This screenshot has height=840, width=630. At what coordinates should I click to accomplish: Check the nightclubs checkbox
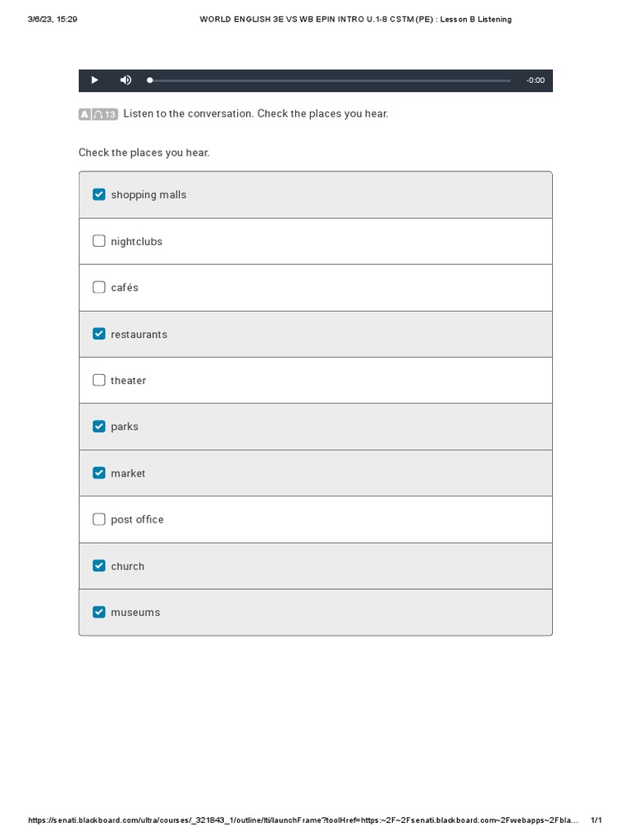(99, 241)
